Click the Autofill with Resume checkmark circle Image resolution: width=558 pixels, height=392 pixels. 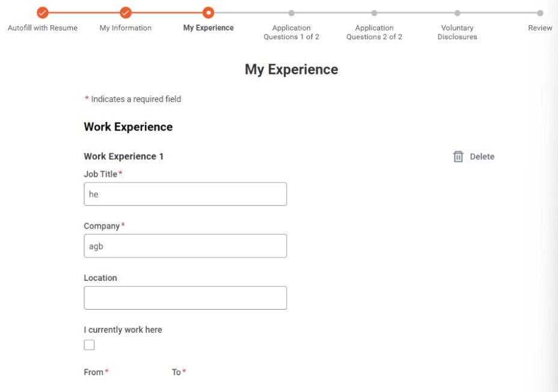pos(43,13)
